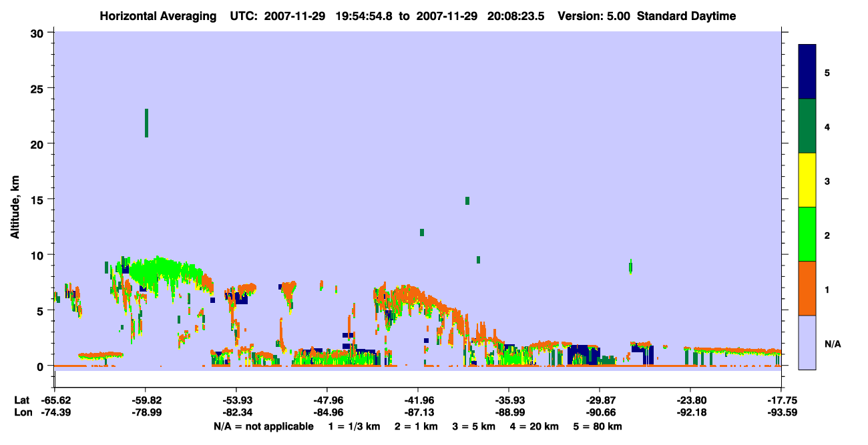Click the green marker at 12 km altitude
This screenshot has width=868, height=445.
tap(422, 232)
